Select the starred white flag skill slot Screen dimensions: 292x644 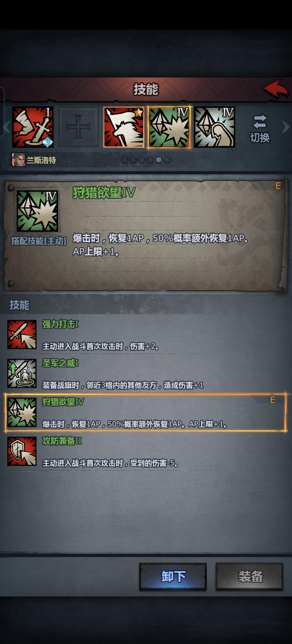point(124,127)
